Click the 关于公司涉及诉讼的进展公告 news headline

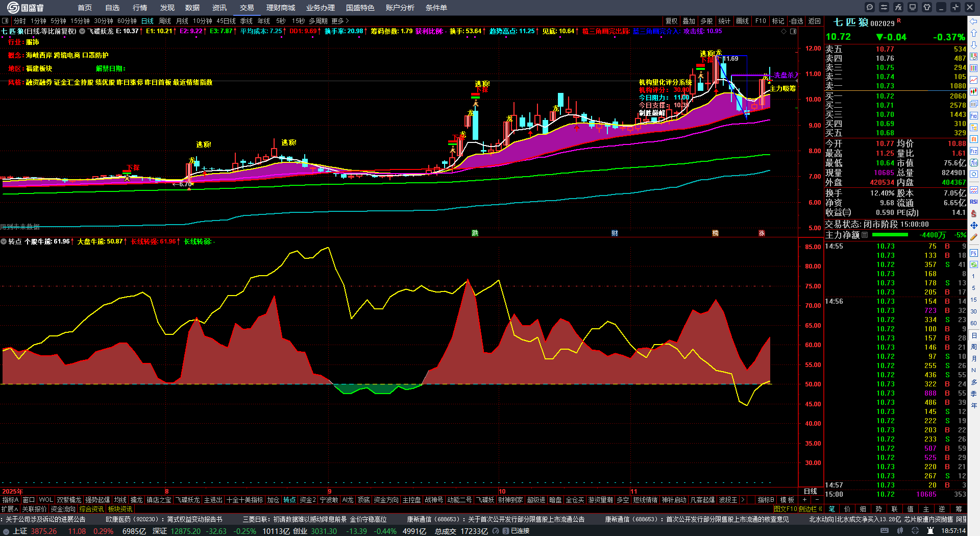click(46, 519)
